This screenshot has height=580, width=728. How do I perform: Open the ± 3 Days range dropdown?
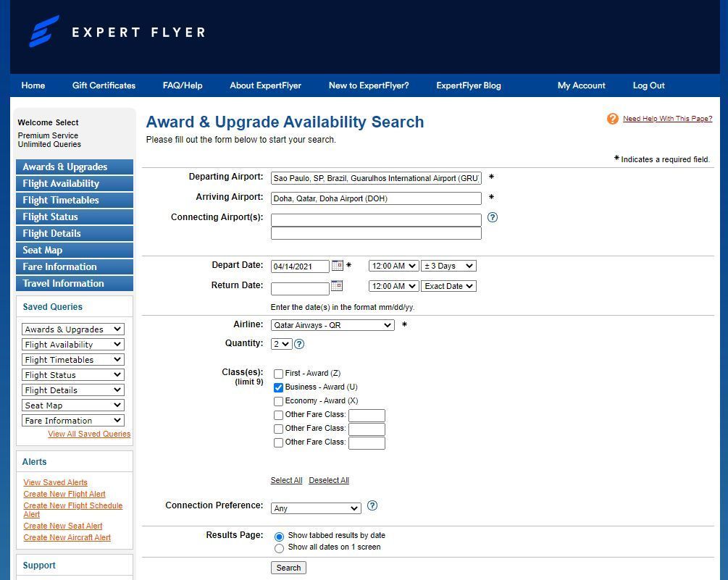tap(448, 266)
